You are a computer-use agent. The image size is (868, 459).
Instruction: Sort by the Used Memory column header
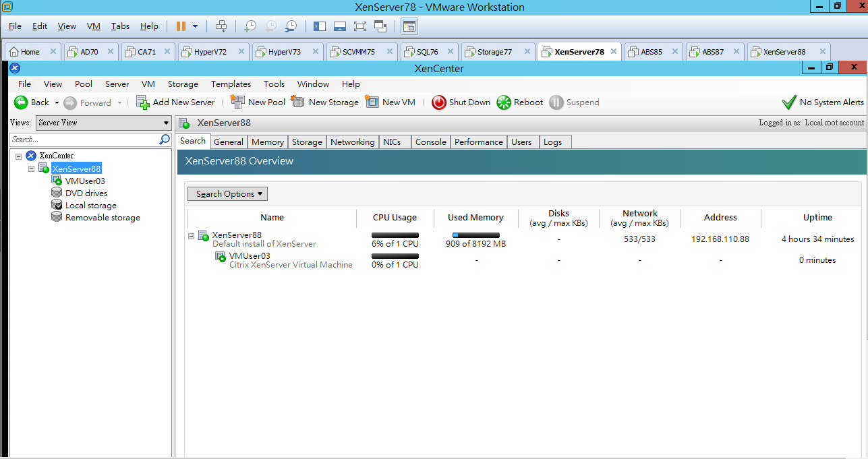[x=476, y=217]
